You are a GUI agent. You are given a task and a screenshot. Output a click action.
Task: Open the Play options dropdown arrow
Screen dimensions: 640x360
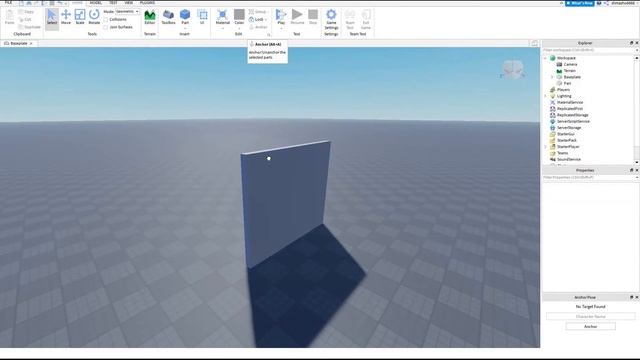(x=281, y=29)
